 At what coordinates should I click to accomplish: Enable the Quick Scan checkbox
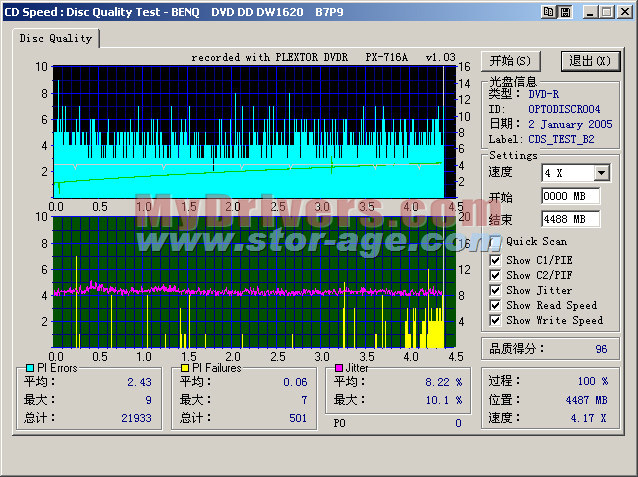pos(495,241)
